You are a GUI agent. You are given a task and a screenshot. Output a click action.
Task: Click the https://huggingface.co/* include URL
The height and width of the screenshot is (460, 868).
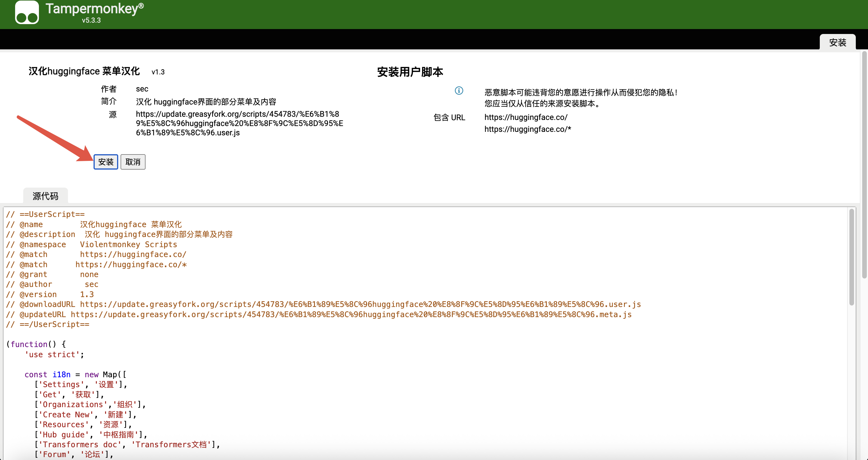pos(528,129)
